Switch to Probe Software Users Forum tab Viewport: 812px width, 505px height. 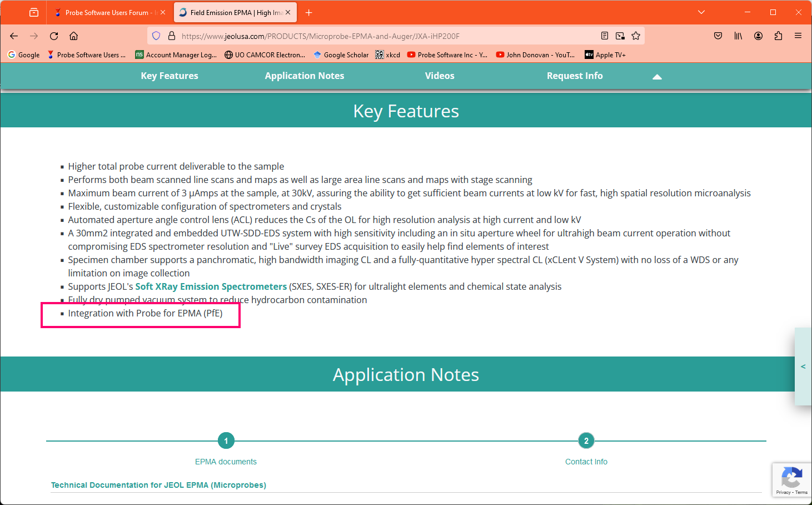pyautogui.click(x=106, y=12)
